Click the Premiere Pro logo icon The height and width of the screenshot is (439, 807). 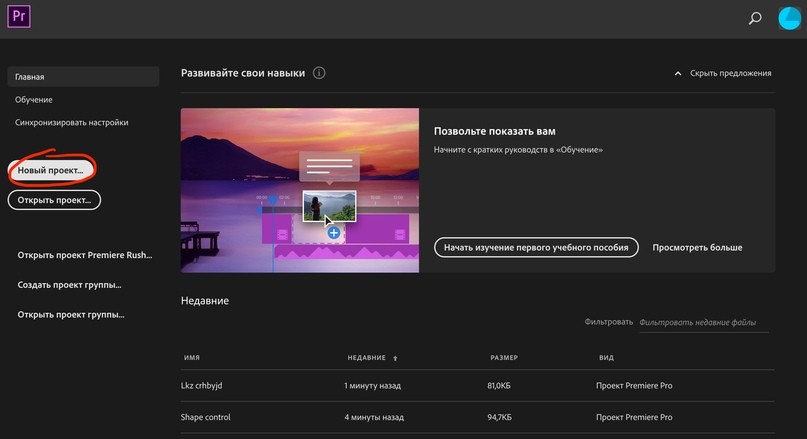[19, 16]
